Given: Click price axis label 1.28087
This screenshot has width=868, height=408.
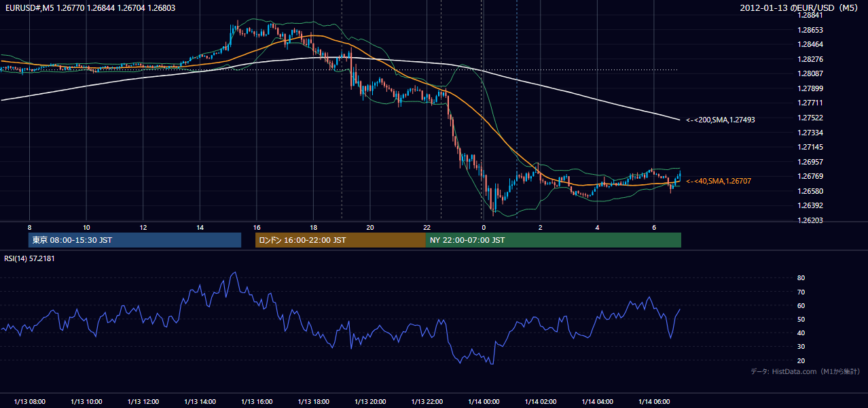Looking at the screenshot, I should [810, 74].
